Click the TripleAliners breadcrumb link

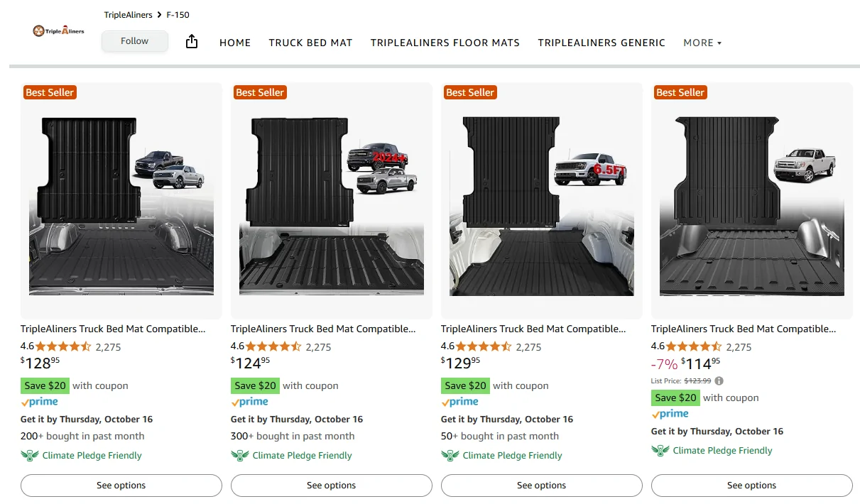[x=129, y=15]
